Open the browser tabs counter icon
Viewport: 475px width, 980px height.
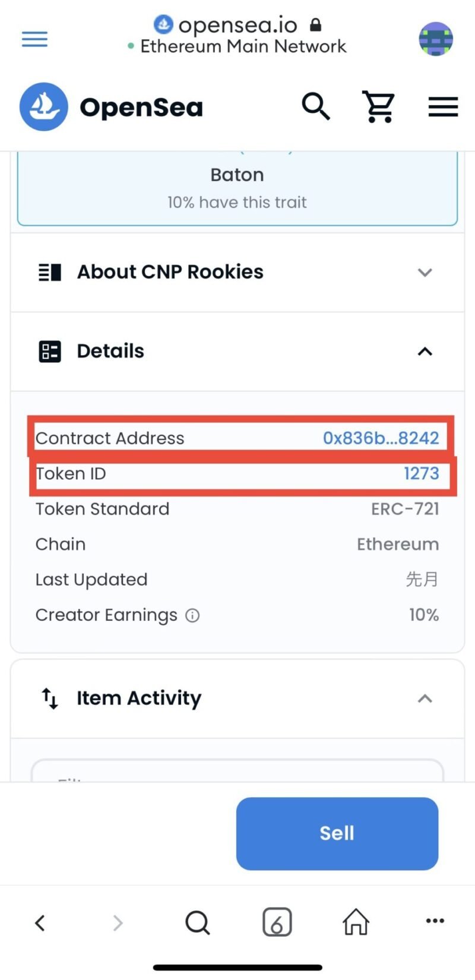pos(277,922)
